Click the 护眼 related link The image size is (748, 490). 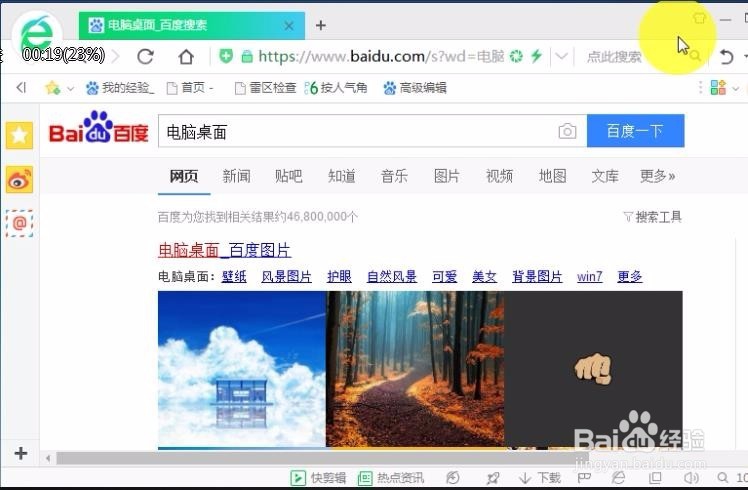tap(339, 276)
